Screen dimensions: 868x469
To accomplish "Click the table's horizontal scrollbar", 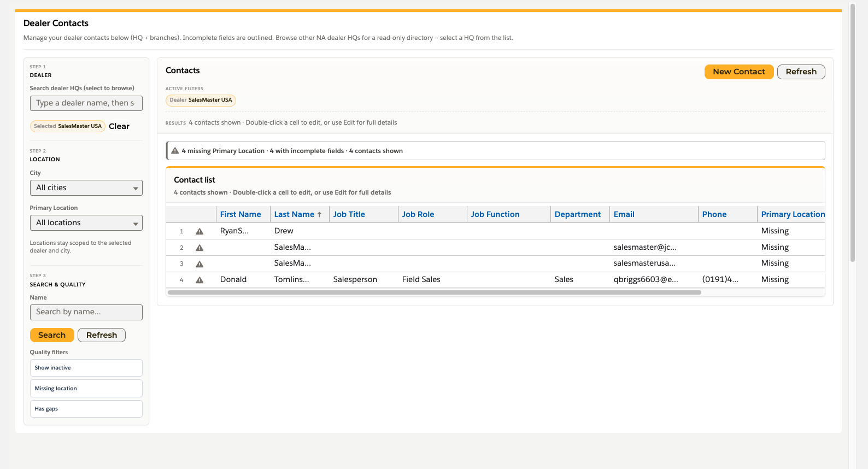I will pyautogui.click(x=435, y=292).
